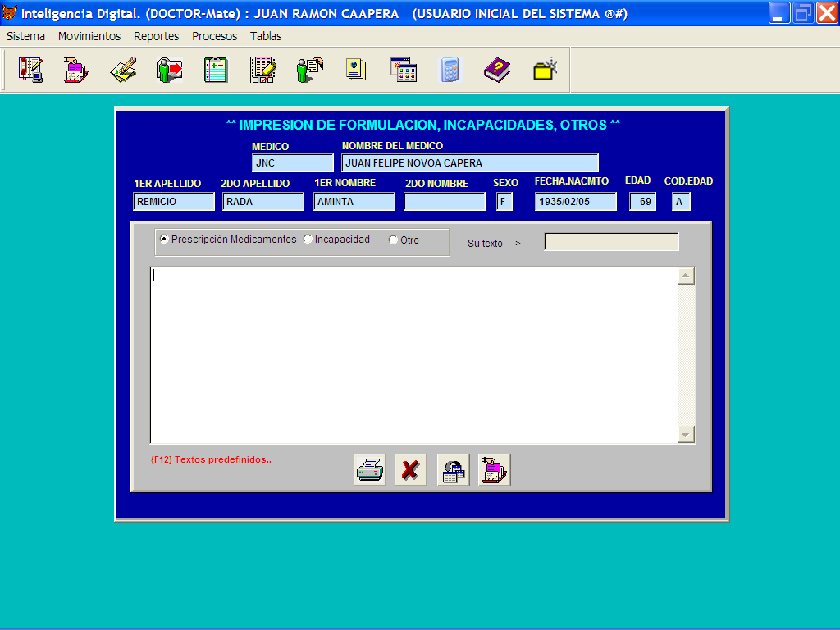Screen dimensions: 840x630
Task: Select the Incapacidad radio option
Action: (x=336, y=240)
